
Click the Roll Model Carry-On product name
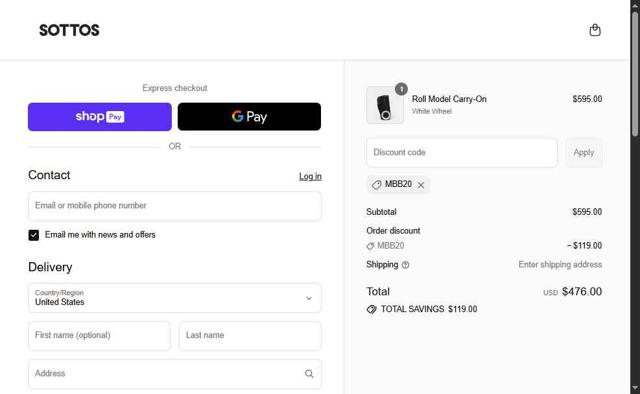[x=449, y=99]
